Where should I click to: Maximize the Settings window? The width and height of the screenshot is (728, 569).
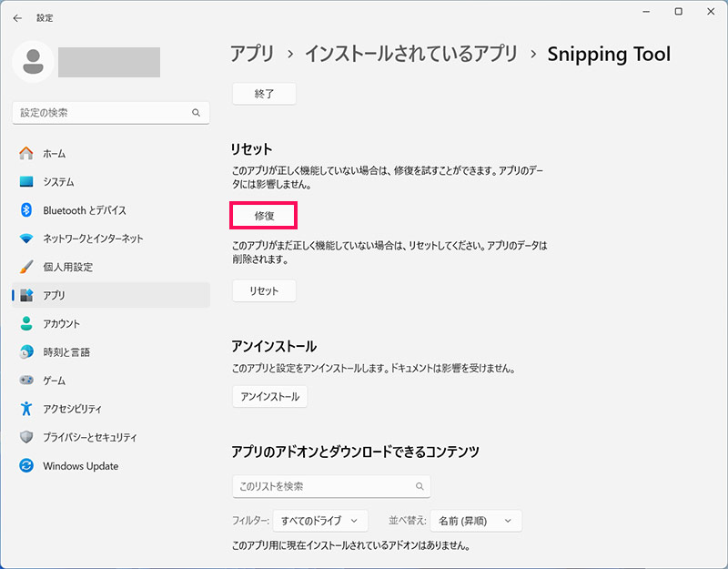[678, 12]
